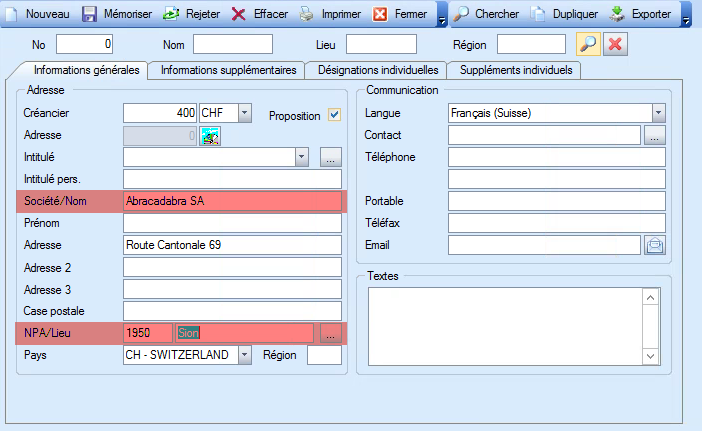Click the Chercher magnifier toolbar icon
This screenshot has height=431, width=702.
tap(461, 14)
